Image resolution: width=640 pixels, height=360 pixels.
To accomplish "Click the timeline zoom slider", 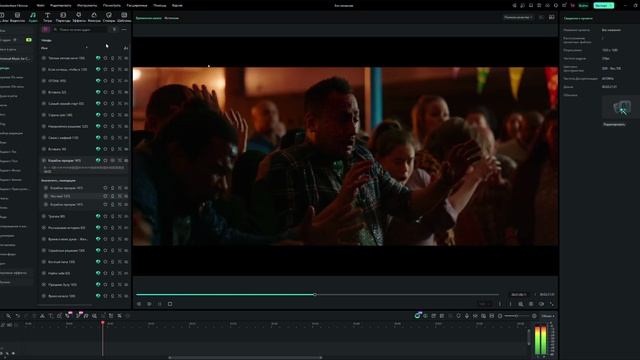I will (x=516, y=316).
